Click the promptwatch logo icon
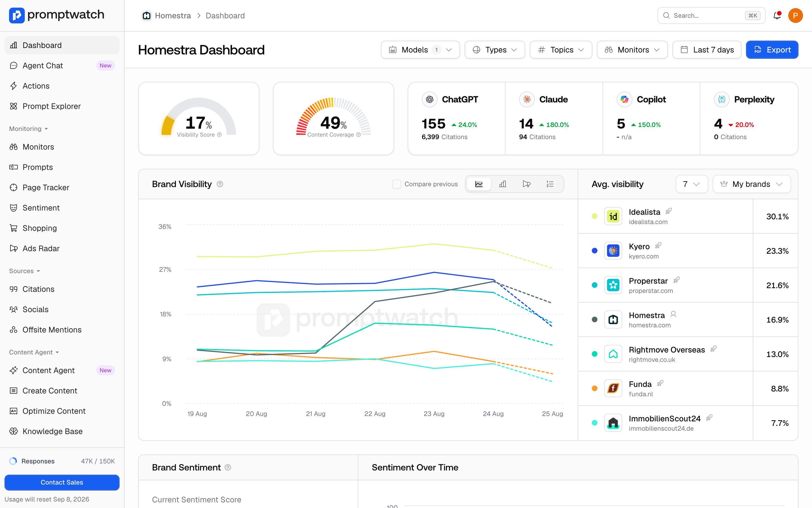Viewport: 812px width, 508px height. point(17,15)
